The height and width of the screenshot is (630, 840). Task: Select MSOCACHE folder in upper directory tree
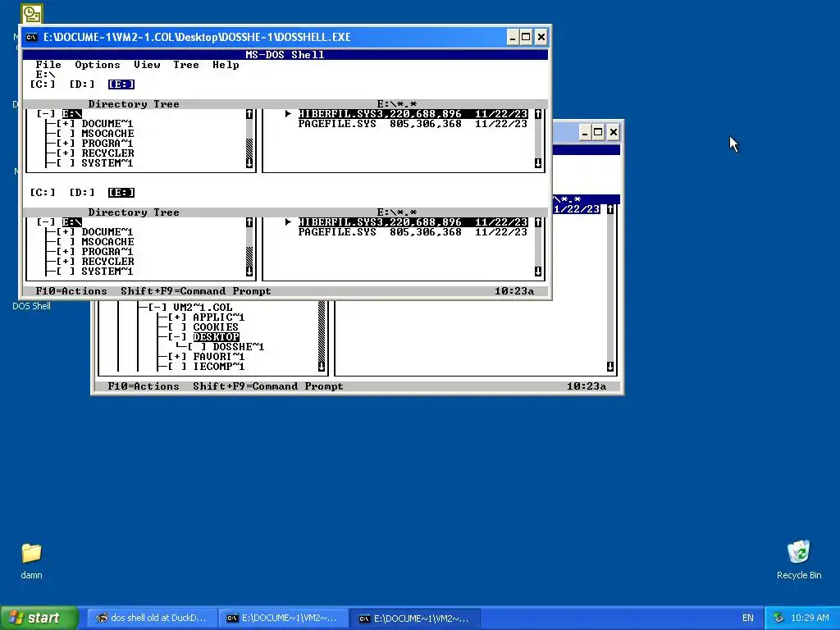pyautogui.click(x=107, y=134)
